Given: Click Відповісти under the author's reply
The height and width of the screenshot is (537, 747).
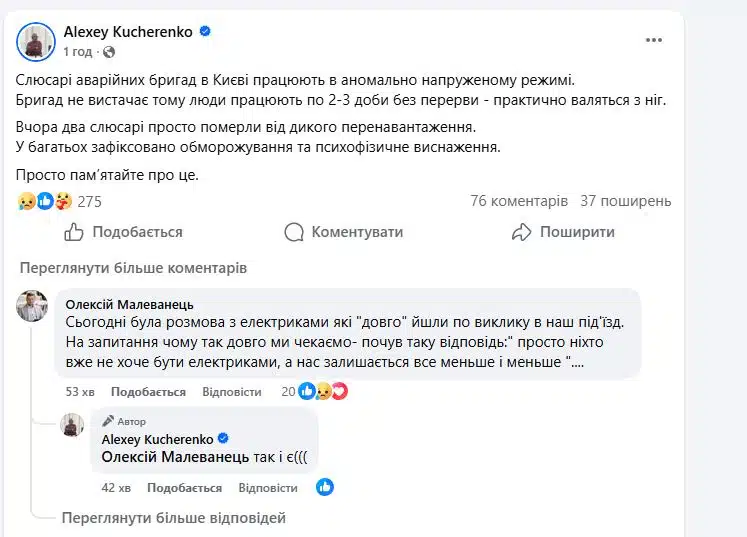Looking at the screenshot, I should coord(267,488).
